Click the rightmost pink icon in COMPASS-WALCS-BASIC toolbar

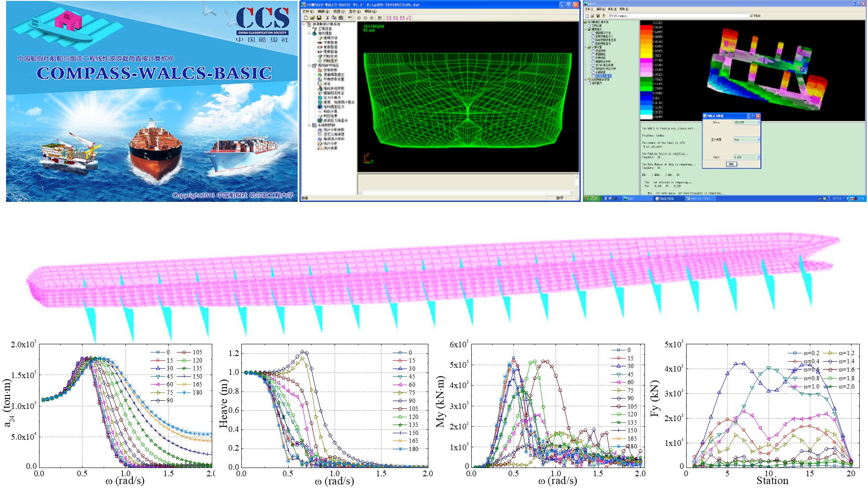tap(408, 18)
